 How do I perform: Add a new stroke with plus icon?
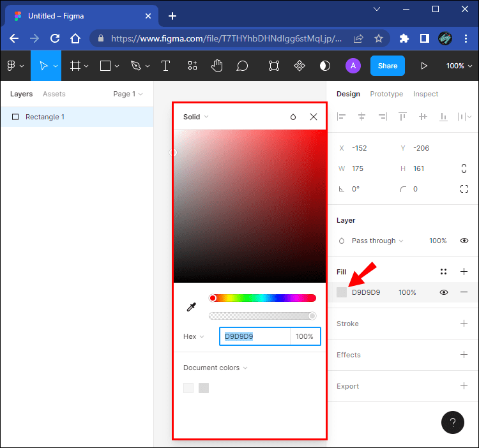(464, 324)
